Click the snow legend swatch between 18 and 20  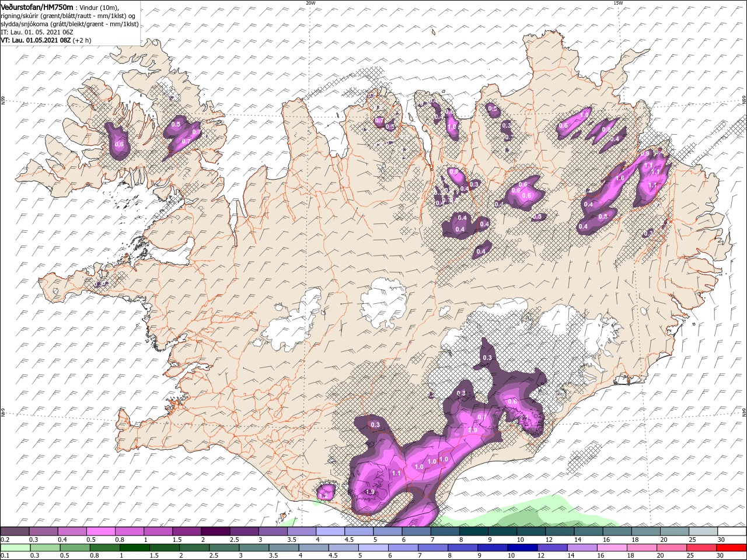point(646,531)
